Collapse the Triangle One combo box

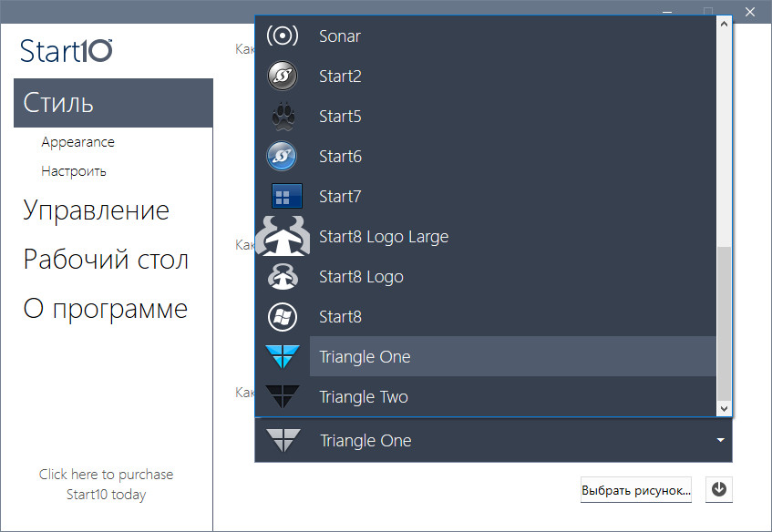pyautogui.click(x=493, y=441)
